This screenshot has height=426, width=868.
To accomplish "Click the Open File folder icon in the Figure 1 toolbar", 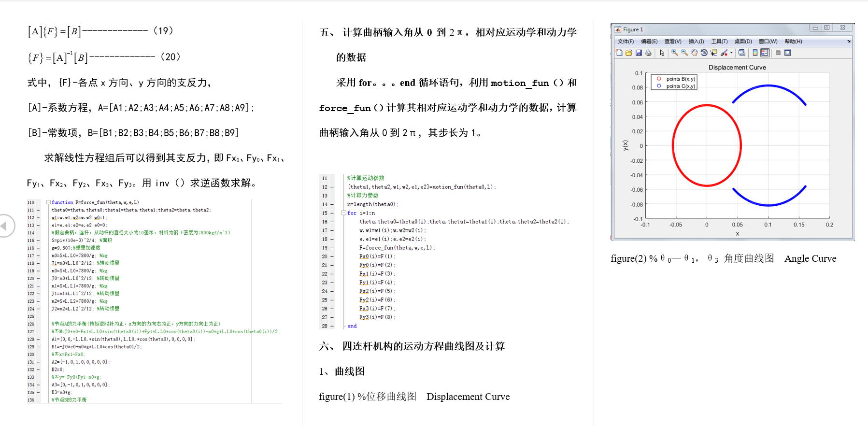I will coord(628,53).
